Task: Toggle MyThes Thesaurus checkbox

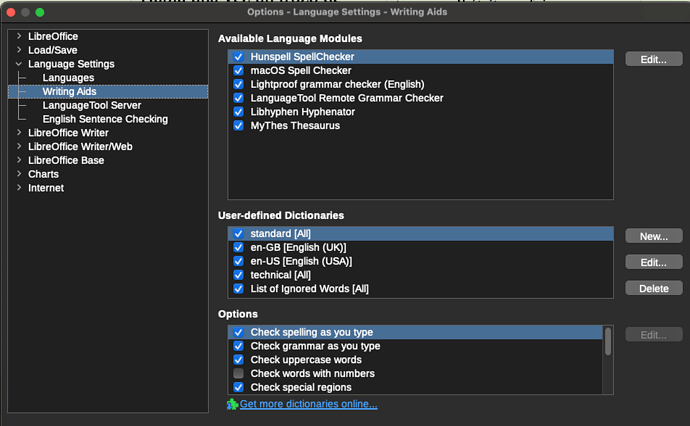Action: coord(239,126)
